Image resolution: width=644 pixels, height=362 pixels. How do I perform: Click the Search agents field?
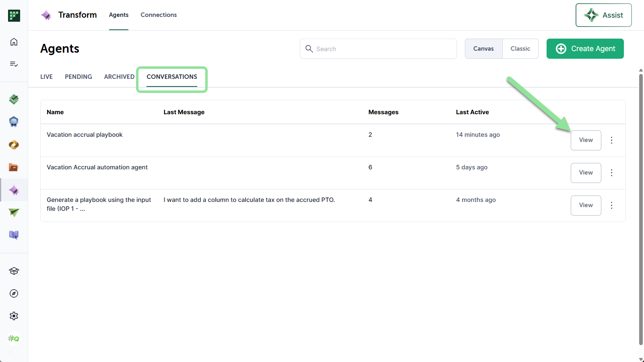(378, 49)
